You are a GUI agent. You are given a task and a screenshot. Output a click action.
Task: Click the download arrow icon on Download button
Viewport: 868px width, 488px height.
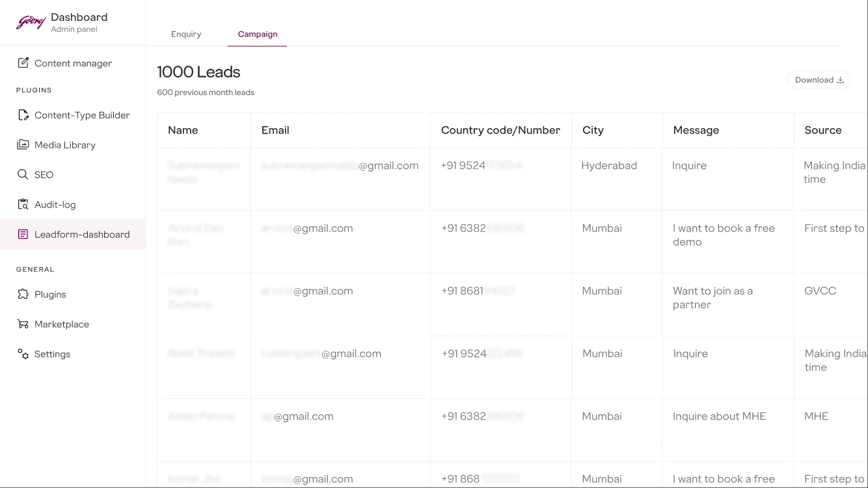coord(841,79)
